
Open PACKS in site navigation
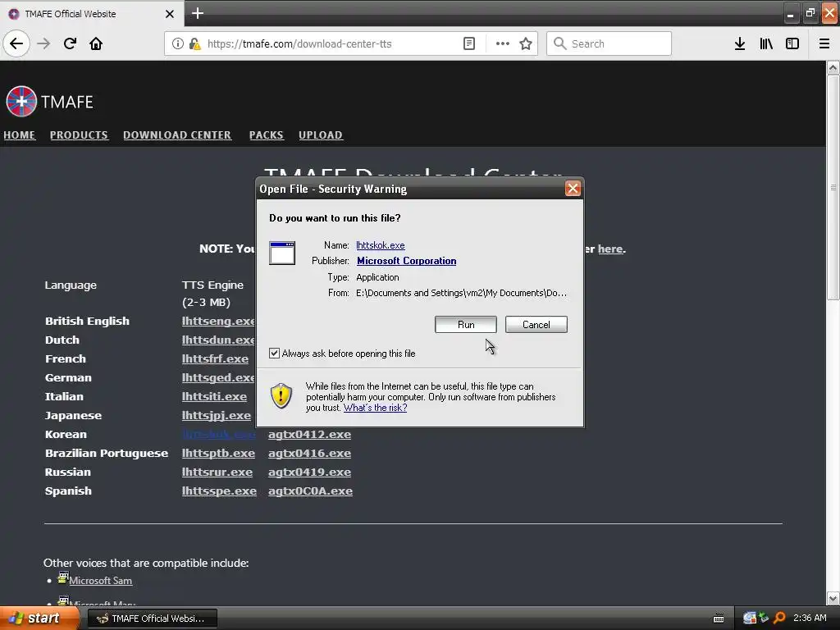[267, 135]
